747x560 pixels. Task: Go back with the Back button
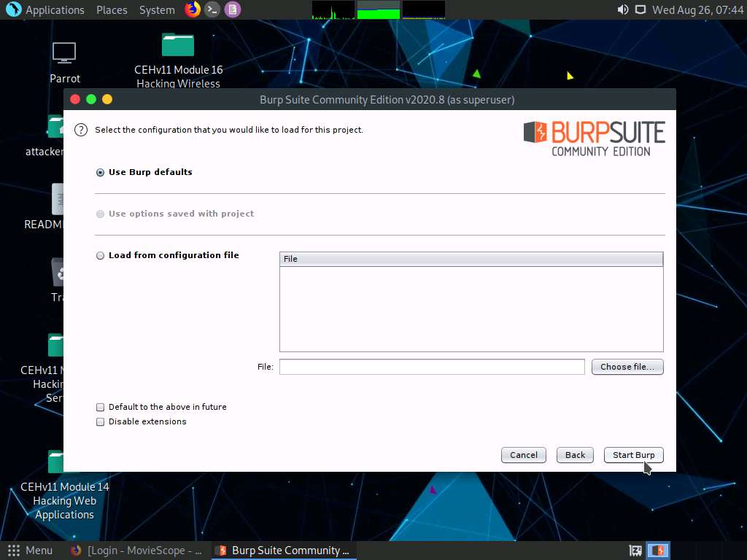coord(575,454)
